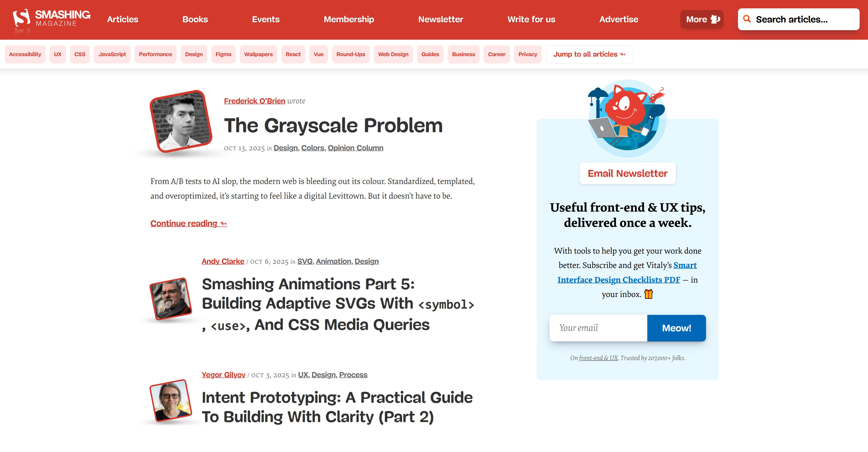Open the Articles navigation menu

tap(123, 19)
